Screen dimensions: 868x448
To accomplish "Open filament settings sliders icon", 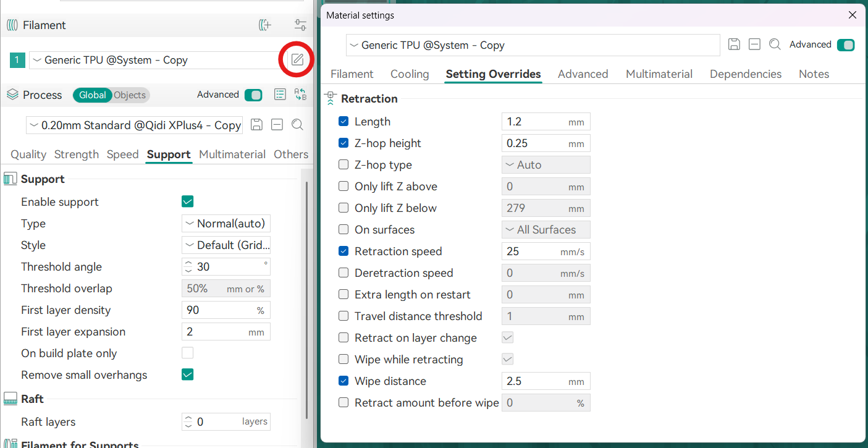I will (x=300, y=25).
